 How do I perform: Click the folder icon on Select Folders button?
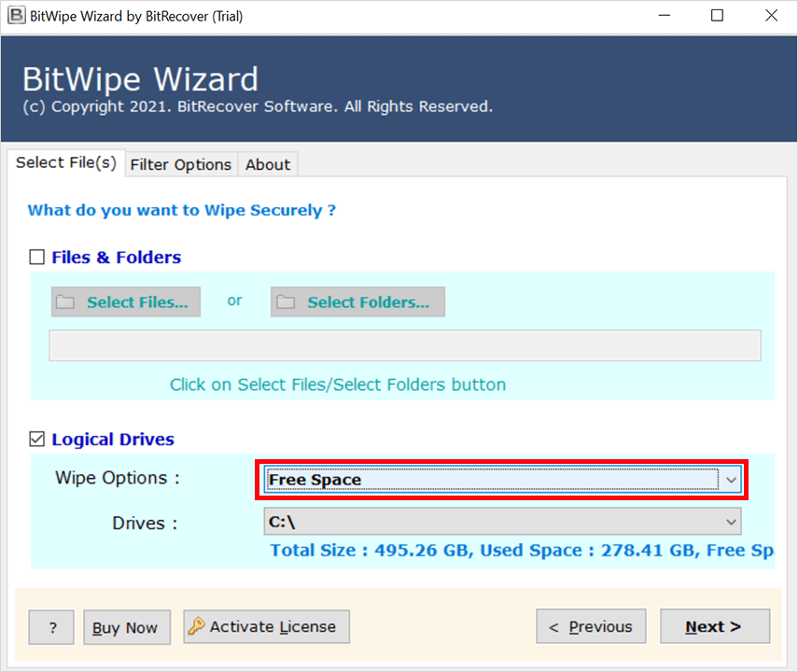click(286, 302)
